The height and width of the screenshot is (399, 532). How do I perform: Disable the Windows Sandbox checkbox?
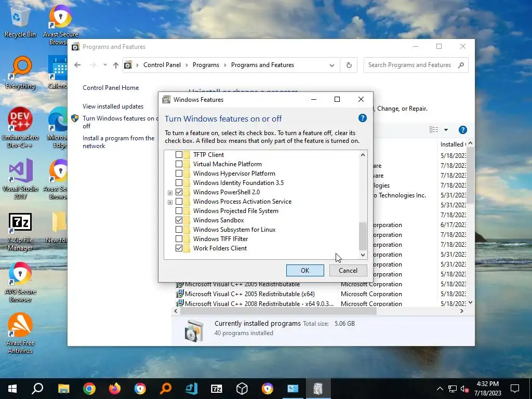click(179, 220)
